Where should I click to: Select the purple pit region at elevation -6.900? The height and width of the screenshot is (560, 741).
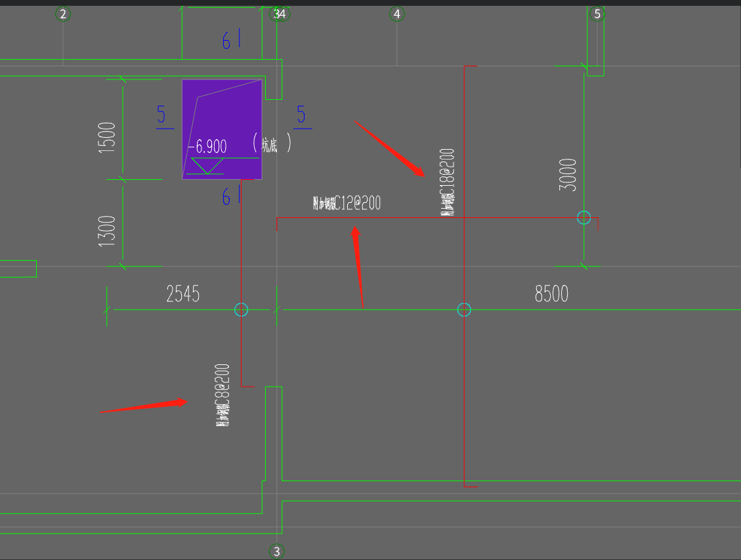[222, 129]
